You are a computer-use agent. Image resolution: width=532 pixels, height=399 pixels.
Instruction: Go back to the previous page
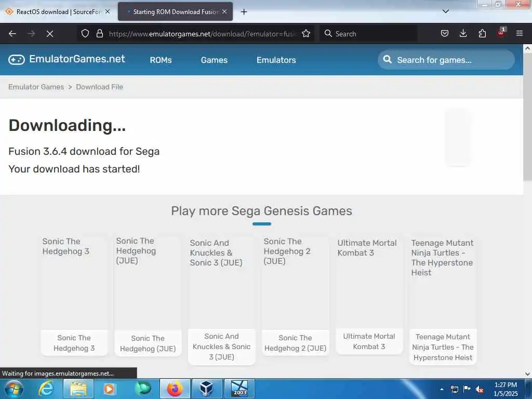pyautogui.click(x=12, y=34)
